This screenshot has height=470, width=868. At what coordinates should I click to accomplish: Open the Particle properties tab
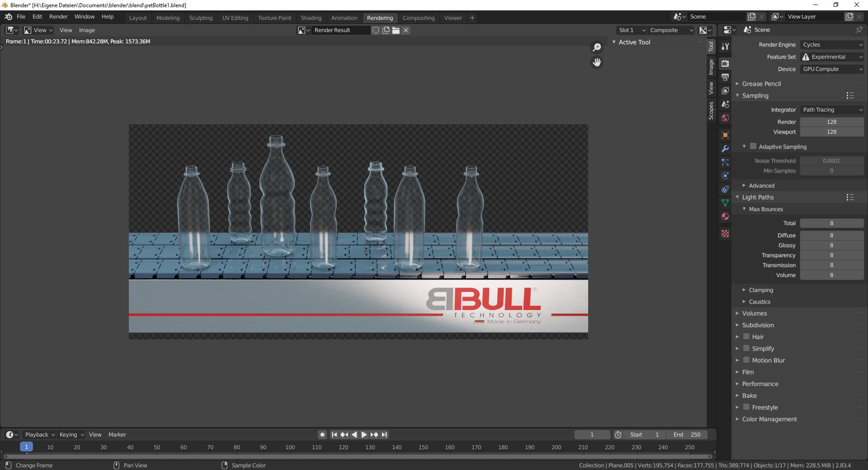[x=725, y=162]
